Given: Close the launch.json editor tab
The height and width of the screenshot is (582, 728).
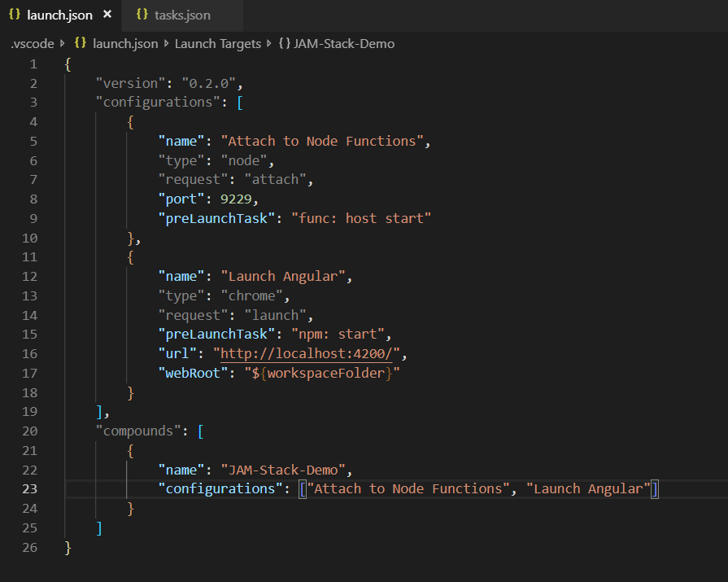Looking at the screenshot, I should pos(107,13).
